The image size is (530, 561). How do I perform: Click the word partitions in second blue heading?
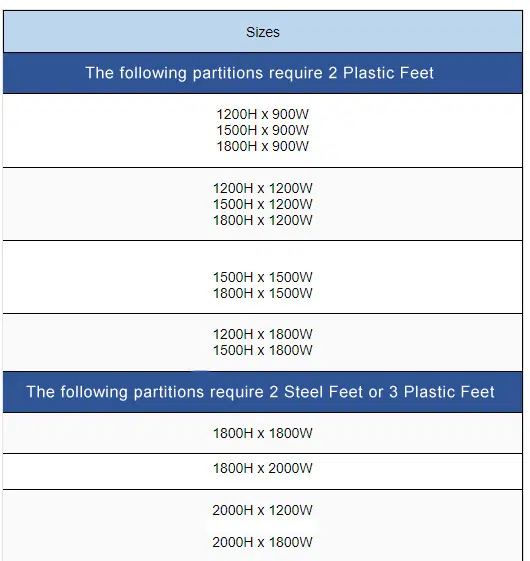pos(169,392)
